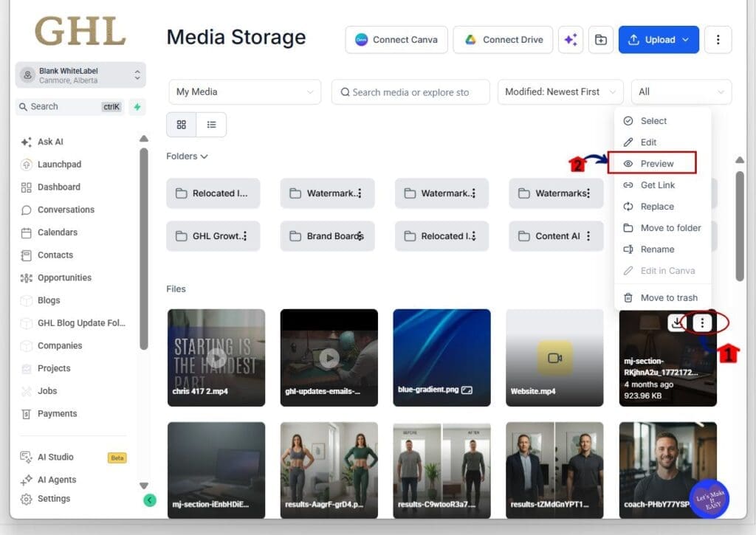Collapse the Folders section
Screen dimensions: 756x535
187,156
